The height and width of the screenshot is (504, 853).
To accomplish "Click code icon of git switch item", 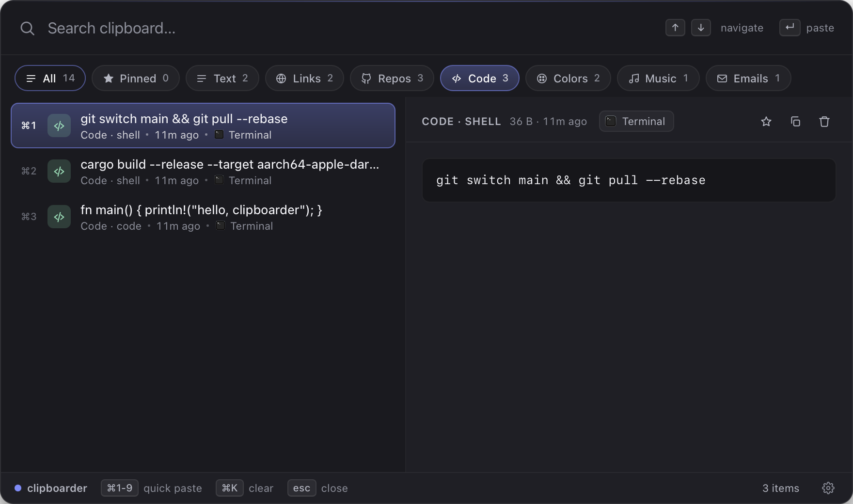I will pos(59,126).
